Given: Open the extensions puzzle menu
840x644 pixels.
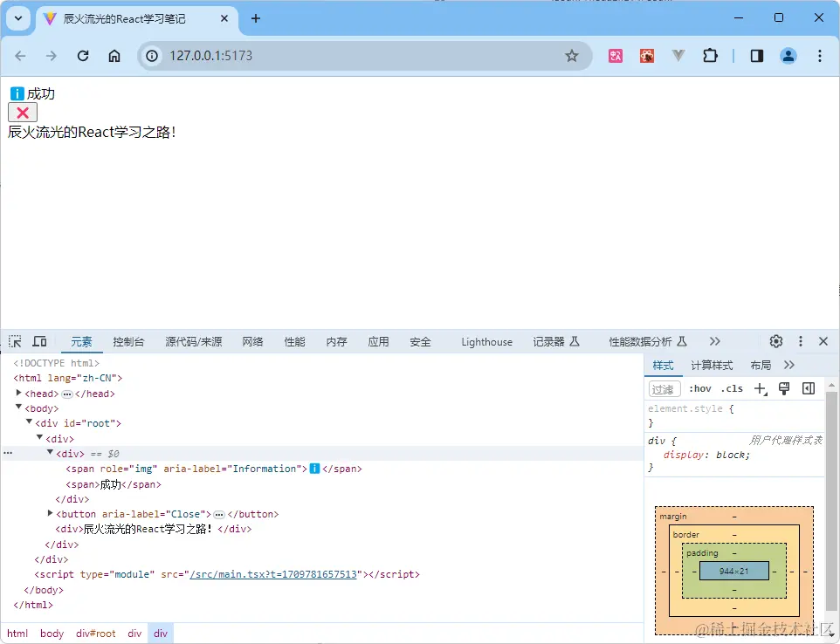Looking at the screenshot, I should coord(710,56).
